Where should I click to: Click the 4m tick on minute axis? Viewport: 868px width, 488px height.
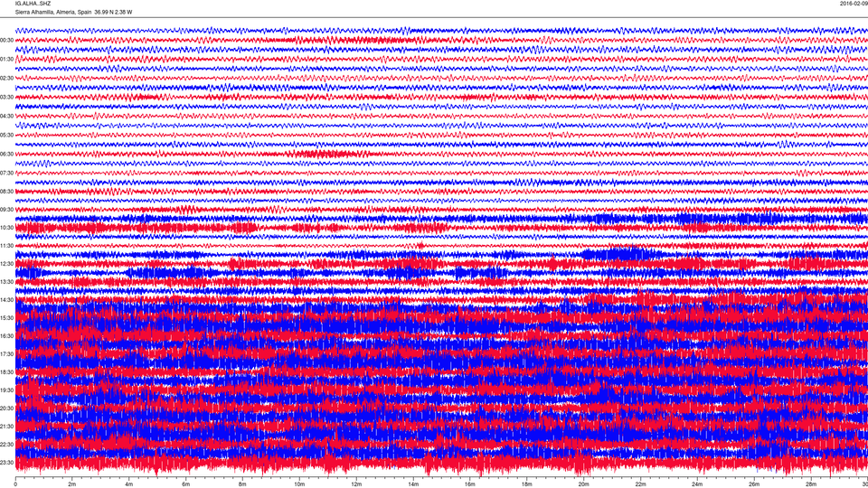129,484
